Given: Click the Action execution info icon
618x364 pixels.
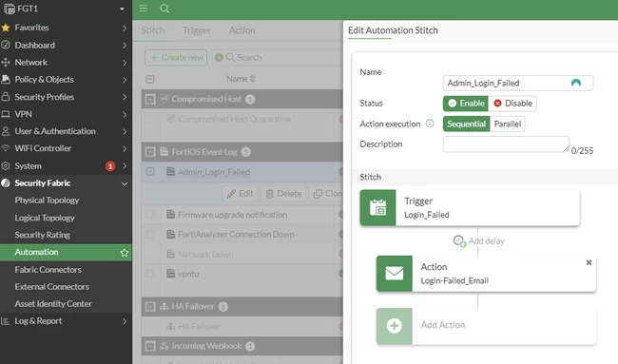Looking at the screenshot, I should 430,124.
